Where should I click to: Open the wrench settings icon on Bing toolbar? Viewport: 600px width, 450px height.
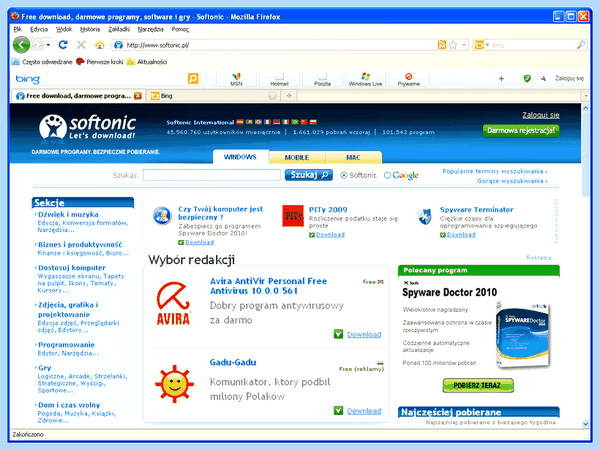coord(543,78)
